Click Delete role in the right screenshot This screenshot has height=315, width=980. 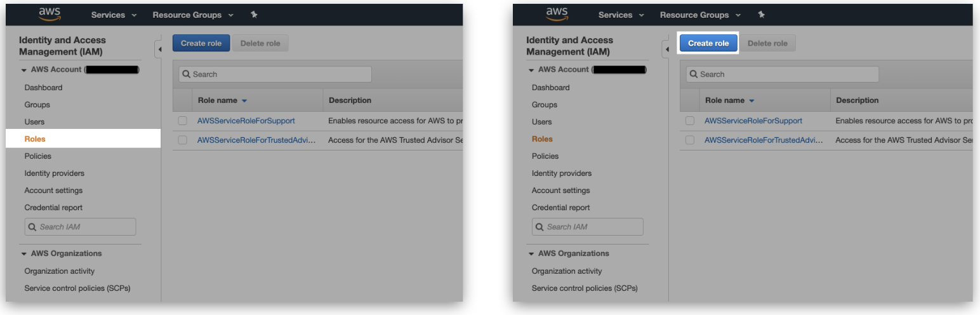click(767, 43)
